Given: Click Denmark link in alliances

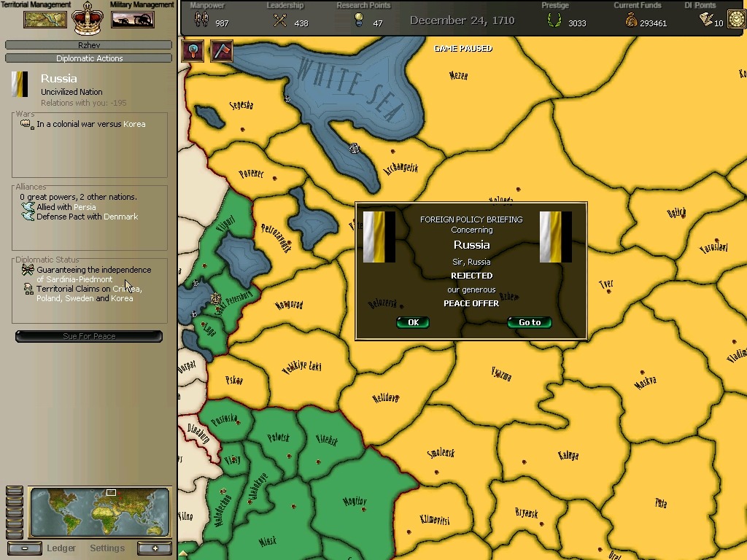Looking at the screenshot, I should [120, 217].
